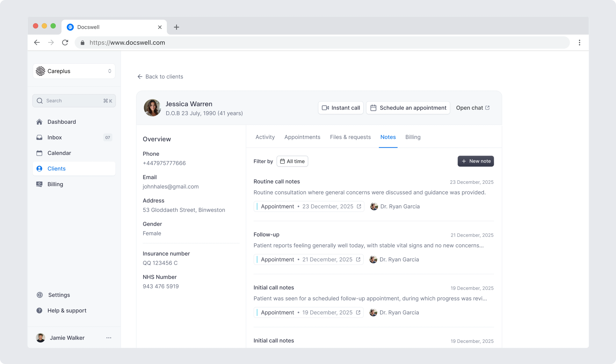This screenshot has height=364, width=616.
Task: Switch to the Appointments tab
Action: pyautogui.click(x=302, y=137)
